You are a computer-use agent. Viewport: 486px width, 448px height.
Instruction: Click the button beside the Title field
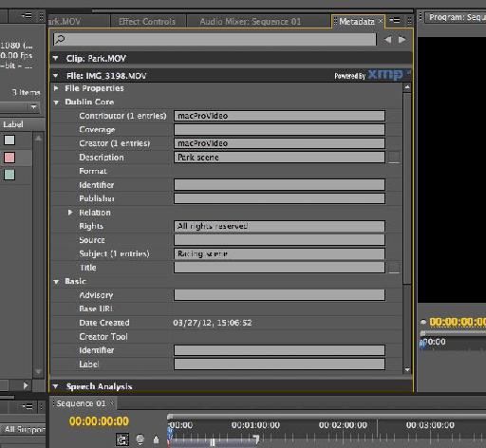(394, 268)
